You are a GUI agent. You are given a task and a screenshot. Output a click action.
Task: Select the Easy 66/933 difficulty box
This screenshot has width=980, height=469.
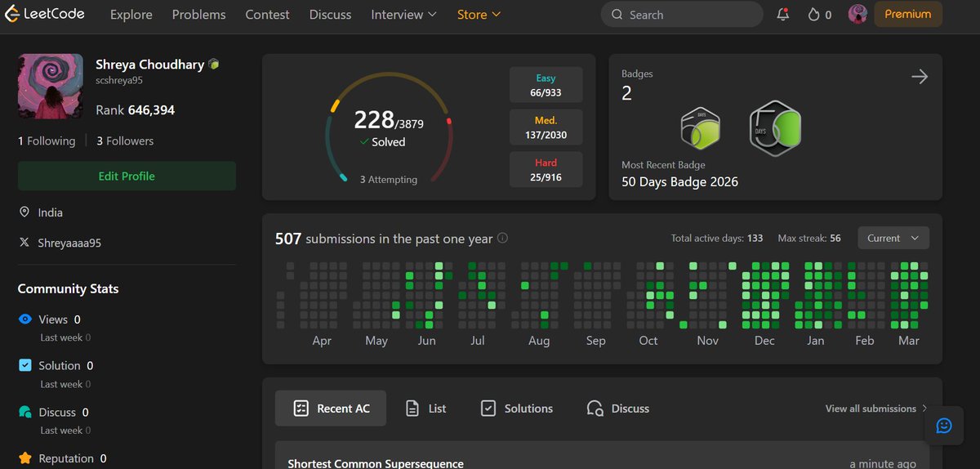(x=546, y=85)
